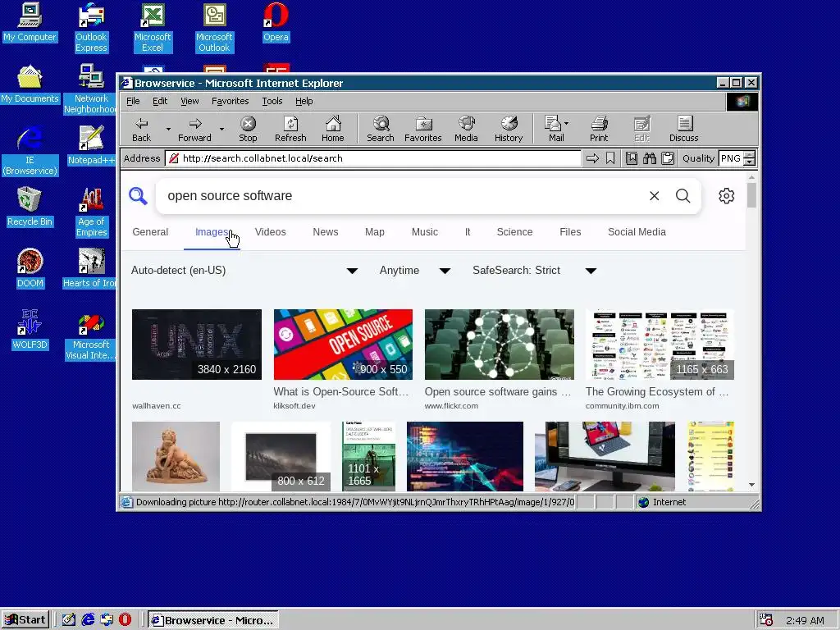Click the Go arrow next to address bar
This screenshot has height=630, width=840.
pos(592,158)
